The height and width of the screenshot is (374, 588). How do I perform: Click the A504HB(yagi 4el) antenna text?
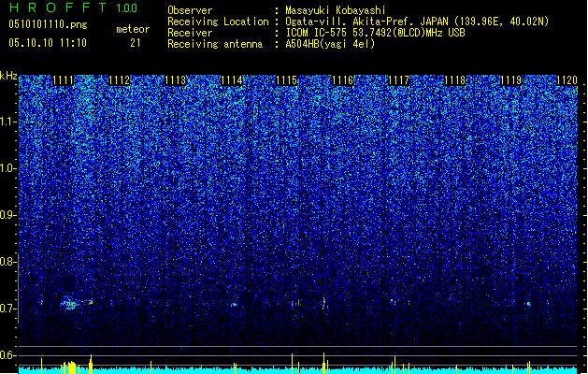pyautogui.click(x=330, y=44)
